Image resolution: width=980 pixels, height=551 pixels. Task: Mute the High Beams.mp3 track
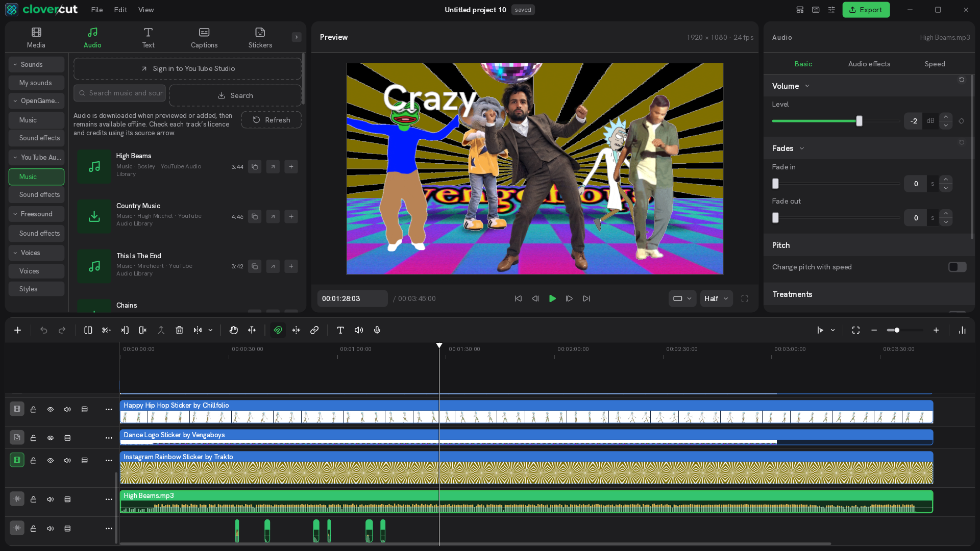pos(51,499)
